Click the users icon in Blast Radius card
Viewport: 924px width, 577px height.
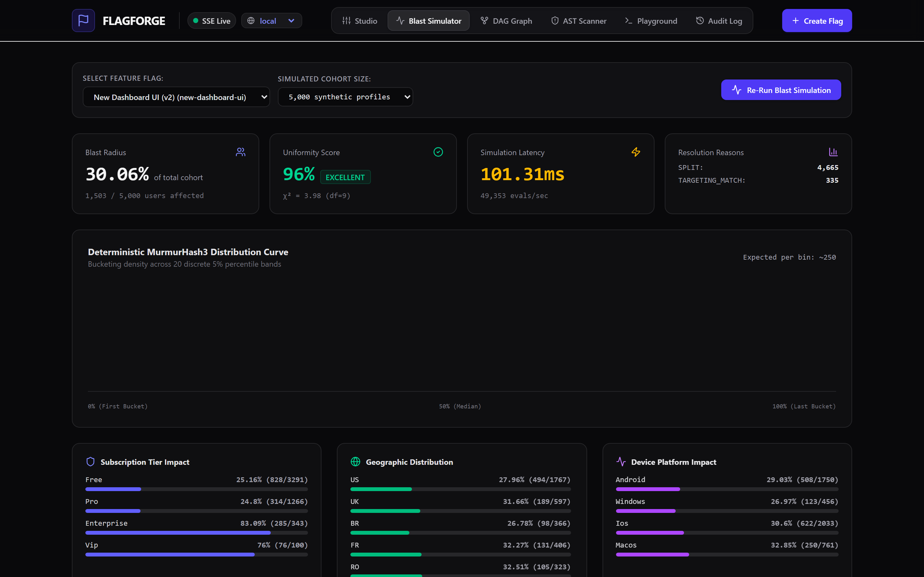[241, 152]
